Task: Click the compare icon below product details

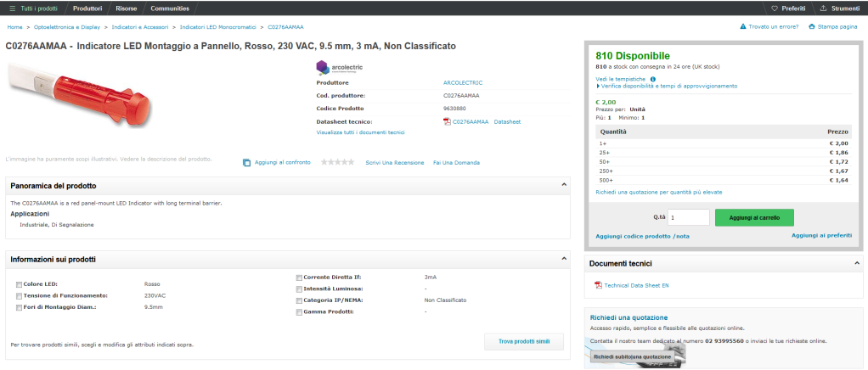Action: point(247,162)
